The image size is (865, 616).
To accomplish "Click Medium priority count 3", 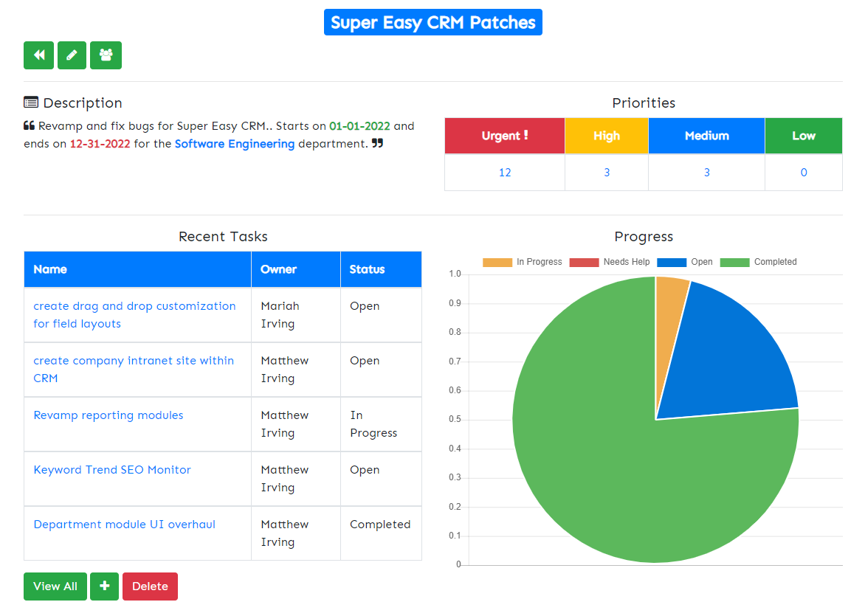I will [706, 173].
